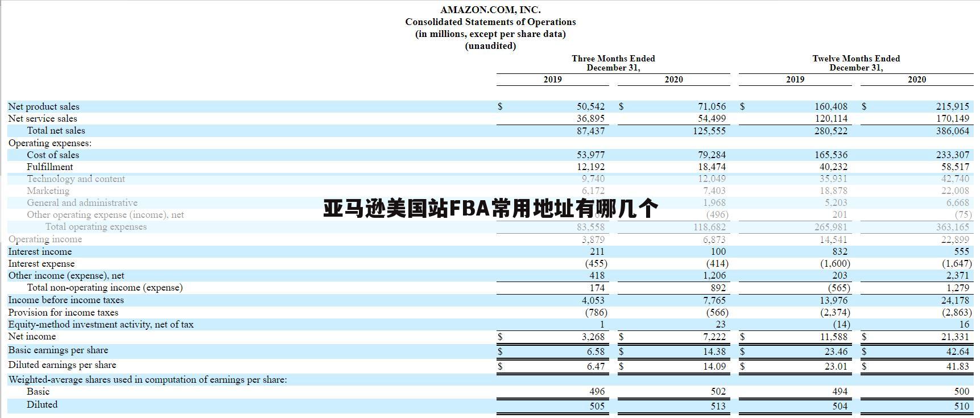Select the value 3,268 in Net income row

pyautogui.click(x=593, y=337)
